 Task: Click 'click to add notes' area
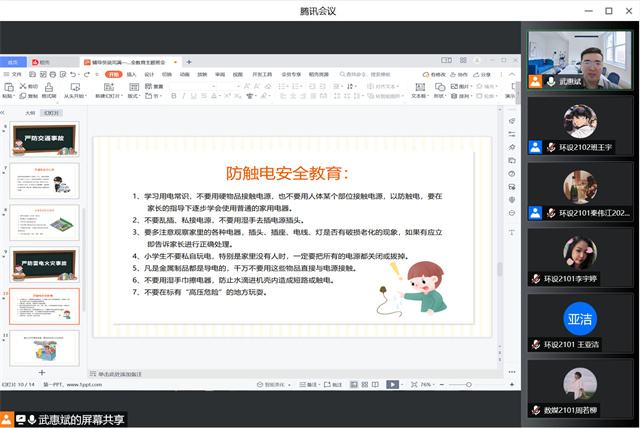(120, 374)
